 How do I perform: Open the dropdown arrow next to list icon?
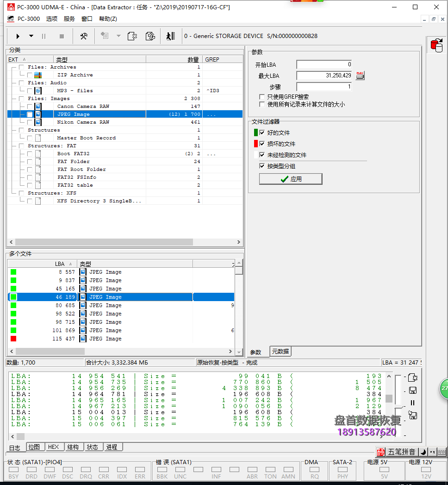click(118, 36)
